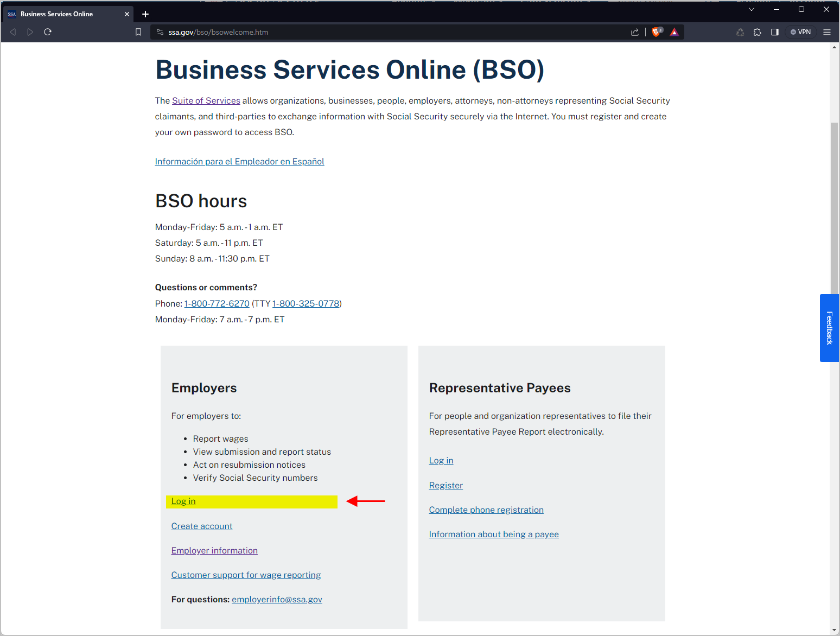The width and height of the screenshot is (840, 636).
Task: Toggle the VPN button
Action: pyautogui.click(x=801, y=32)
